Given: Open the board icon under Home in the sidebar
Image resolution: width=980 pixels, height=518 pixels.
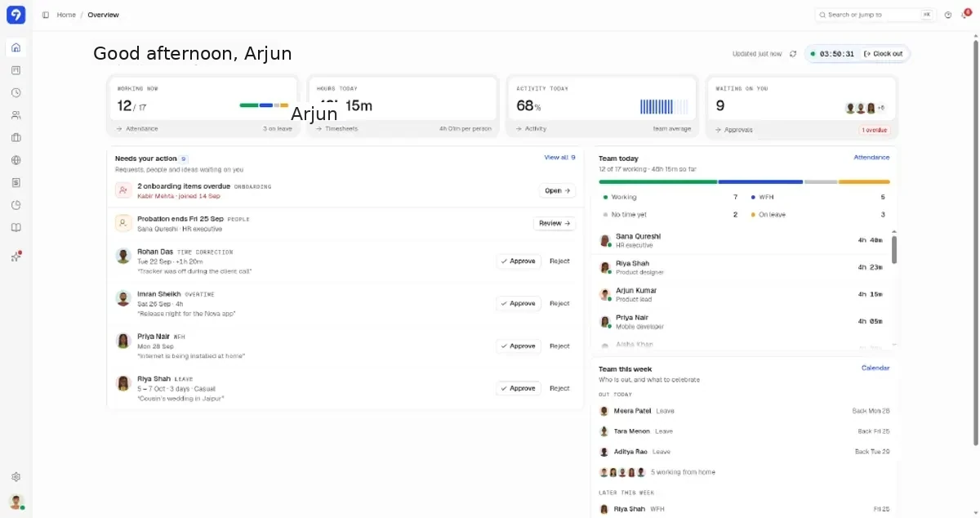Looking at the screenshot, I should point(16,70).
